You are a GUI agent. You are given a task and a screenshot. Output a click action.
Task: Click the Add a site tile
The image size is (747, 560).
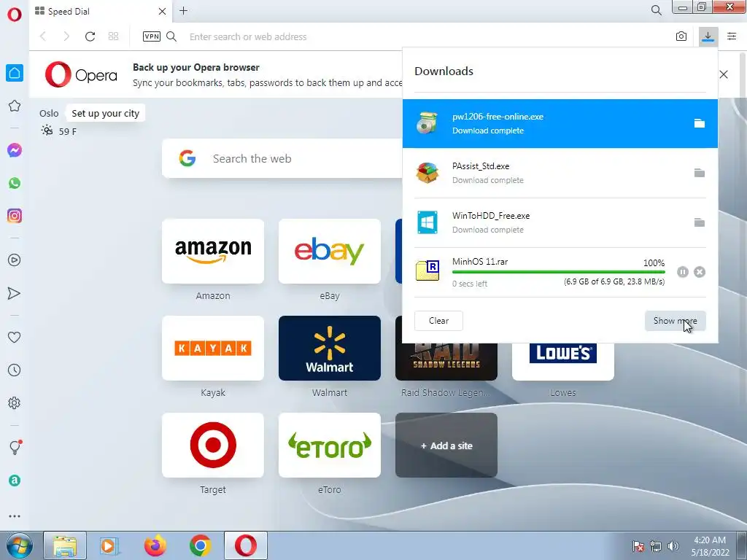pos(446,446)
